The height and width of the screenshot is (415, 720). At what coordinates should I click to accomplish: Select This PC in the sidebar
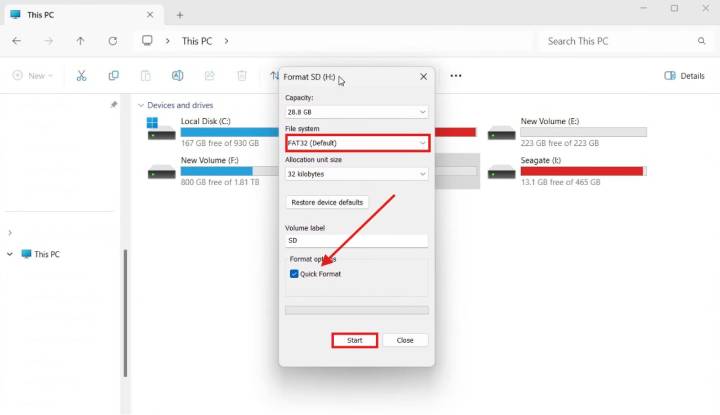tap(47, 254)
